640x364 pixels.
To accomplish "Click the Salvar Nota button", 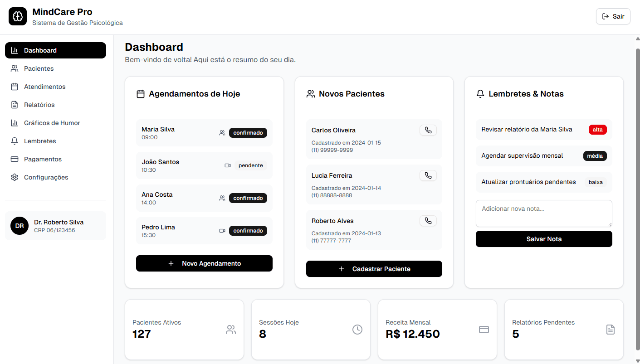I will click(x=543, y=239).
